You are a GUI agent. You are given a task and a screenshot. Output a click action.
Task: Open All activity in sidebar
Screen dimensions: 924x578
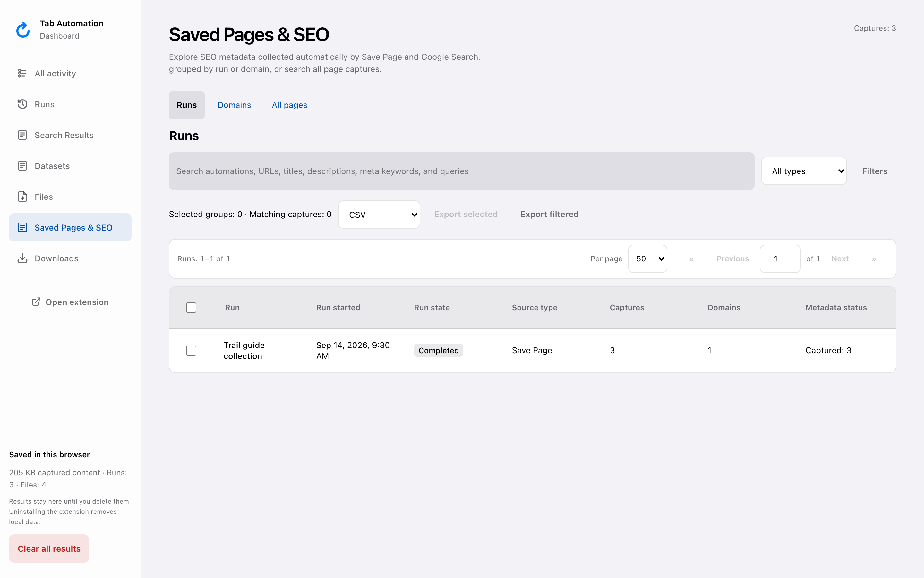pyautogui.click(x=70, y=74)
